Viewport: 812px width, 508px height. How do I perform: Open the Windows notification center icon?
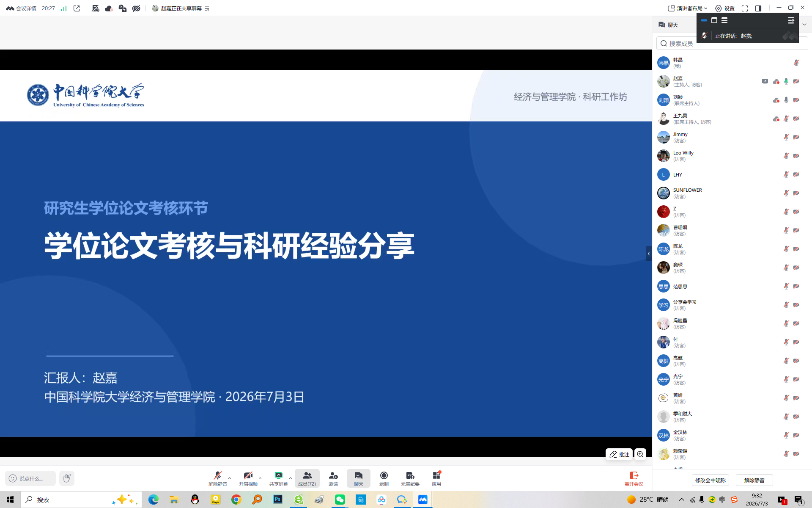(x=798, y=500)
